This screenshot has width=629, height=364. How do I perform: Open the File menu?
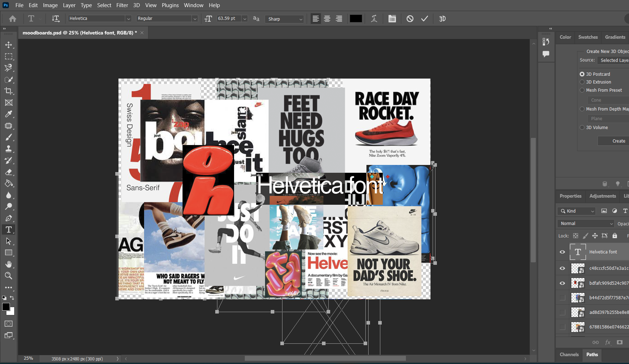tap(20, 5)
